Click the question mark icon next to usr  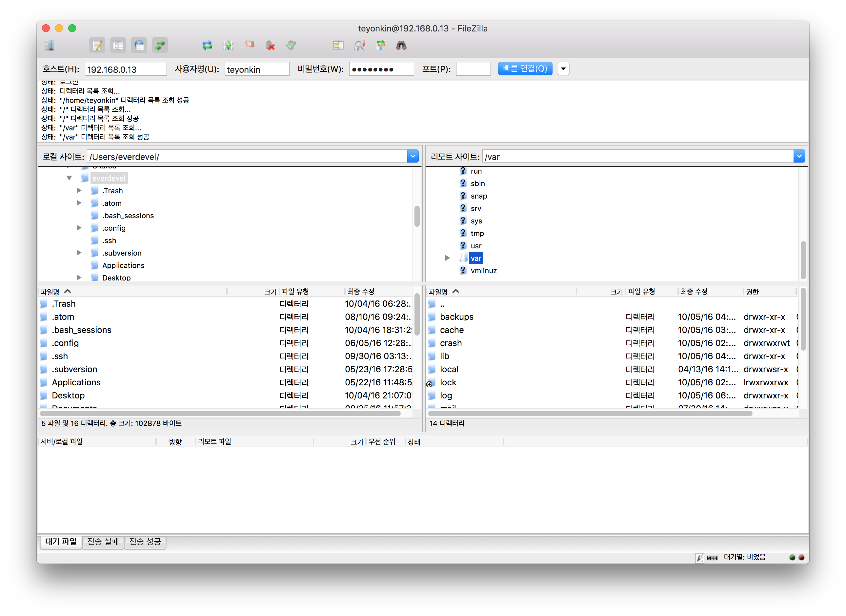tap(463, 246)
